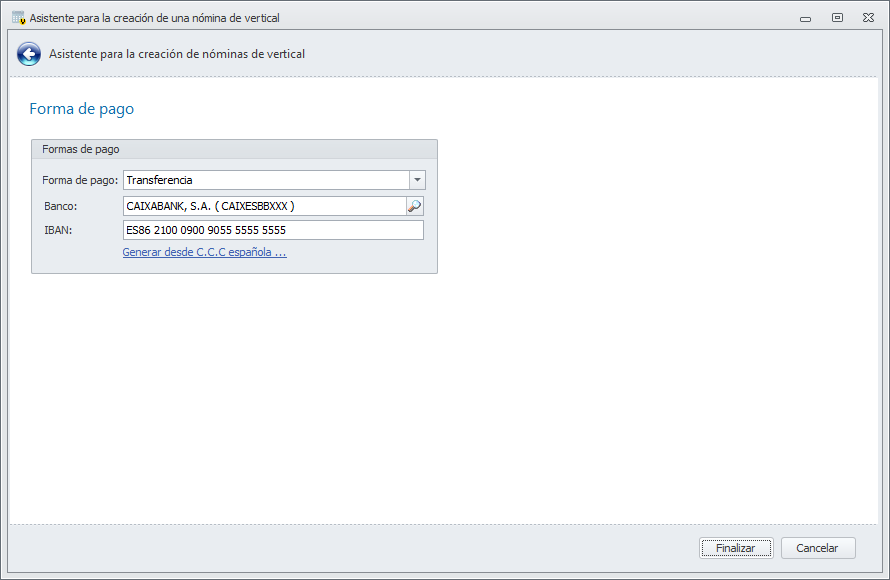Focus the Banco field showing CAIXABANK
This screenshot has width=890, height=580.
pos(263,206)
